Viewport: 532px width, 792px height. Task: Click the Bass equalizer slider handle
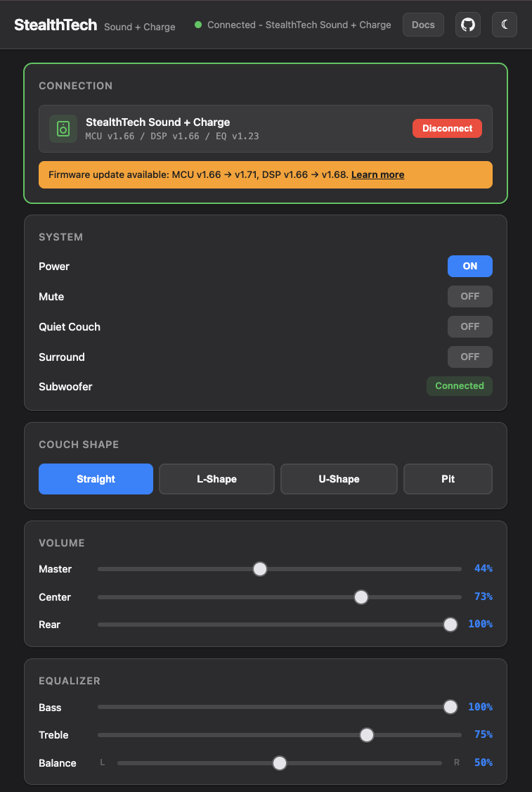[x=450, y=707]
